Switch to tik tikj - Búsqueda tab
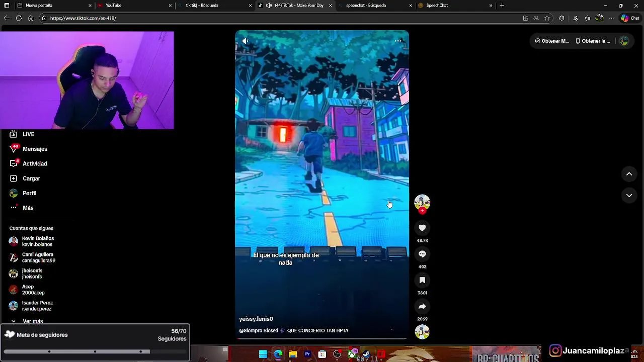644x362 pixels. point(214,6)
